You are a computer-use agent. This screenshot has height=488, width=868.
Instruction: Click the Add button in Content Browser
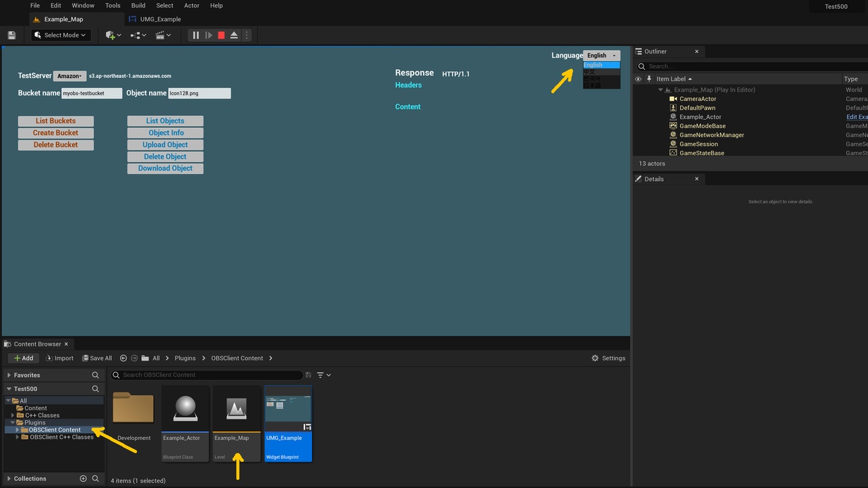(23, 358)
